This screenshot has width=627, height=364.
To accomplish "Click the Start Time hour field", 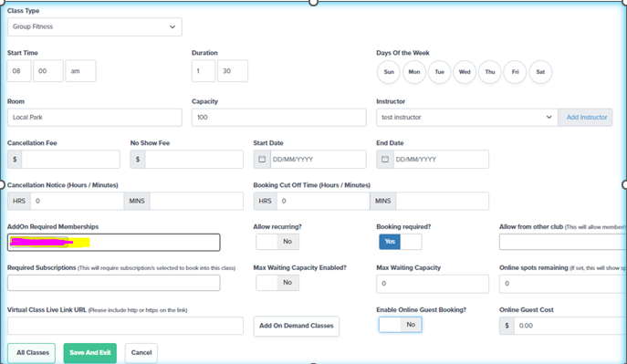I will point(19,71).
